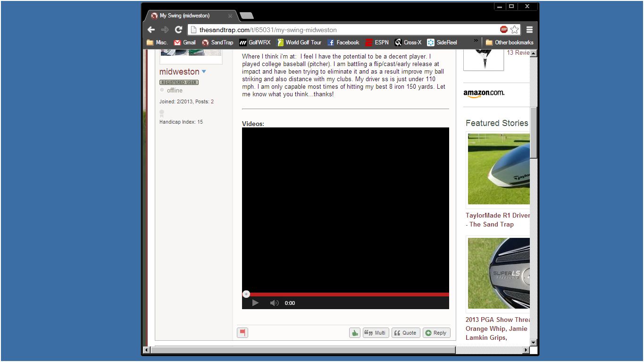The height and width of the screenshot is (362, 644).
Task: Flag this post with the red flag icon
Action: point(243,333)
